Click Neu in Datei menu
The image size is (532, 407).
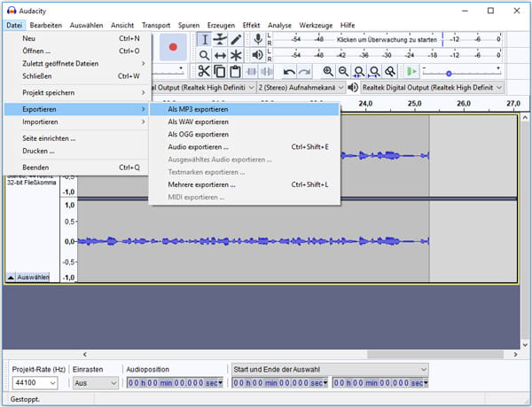click(x=77, y=38)
